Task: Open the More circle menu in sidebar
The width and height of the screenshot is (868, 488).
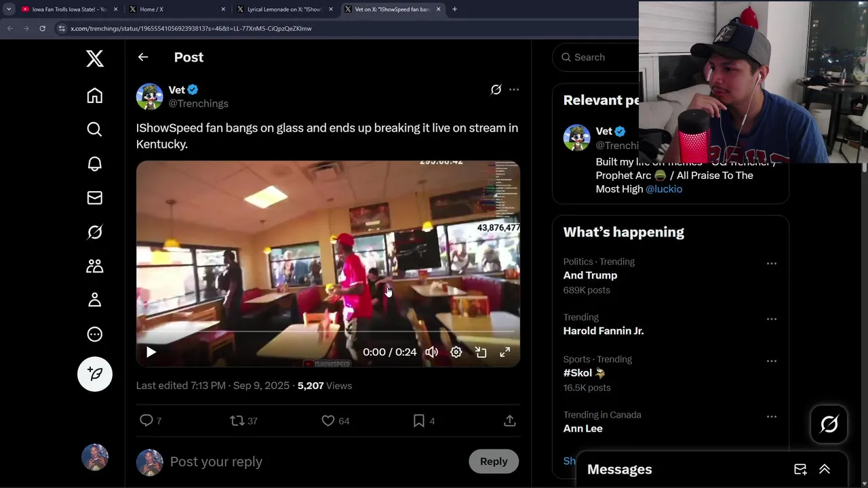Action: click(95, 334)
